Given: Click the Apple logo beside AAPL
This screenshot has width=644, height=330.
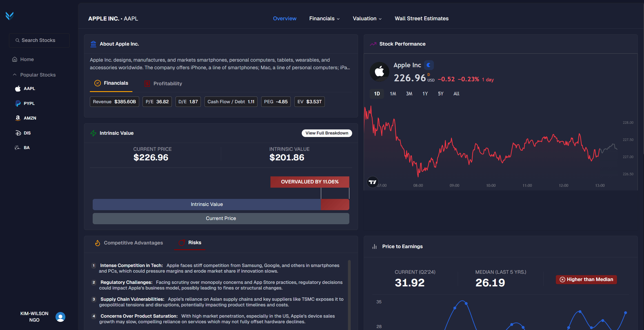Looking at the screenshot, I should click(18, 89).
